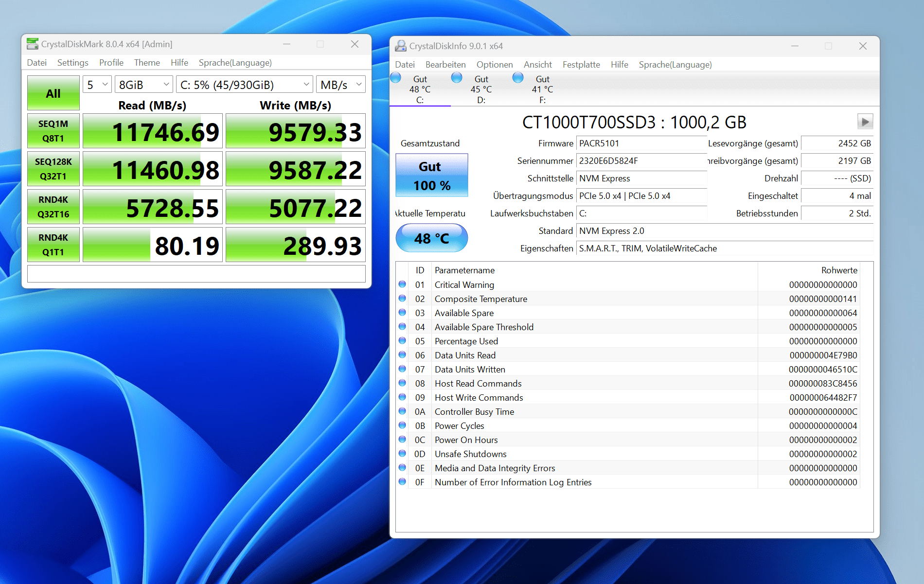Image resolution: width=924 pixels, height=584 pixels.
Task: Click the comment field below benchmark results
Action: point(196,274)
